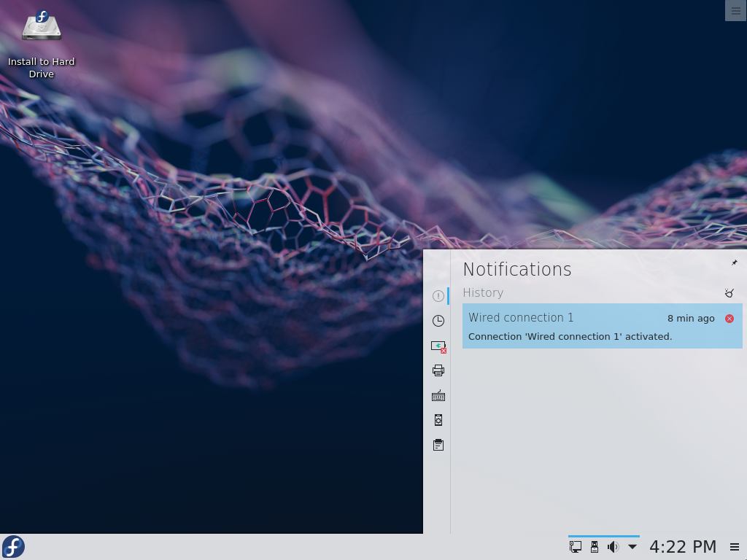Clear notification history with the broom icon
Viewport: 747px width, 560px height.
pyautogui.click(x=729, y=293)
